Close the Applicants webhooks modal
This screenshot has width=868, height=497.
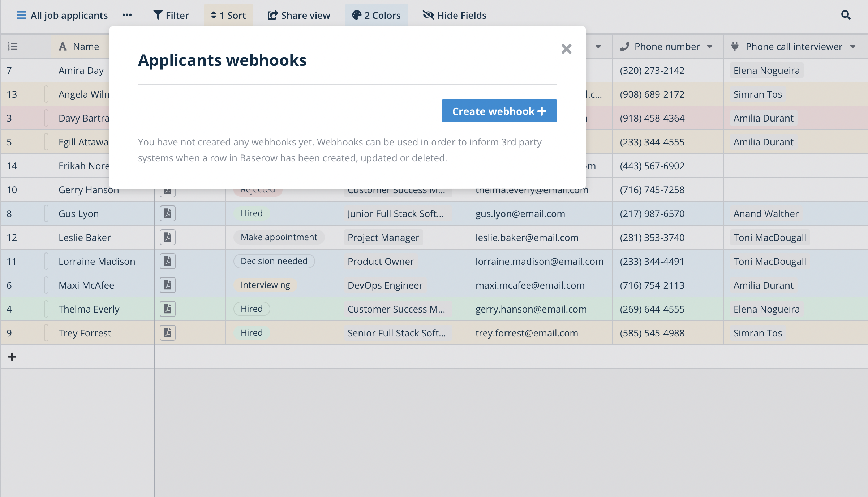point(566,49)
